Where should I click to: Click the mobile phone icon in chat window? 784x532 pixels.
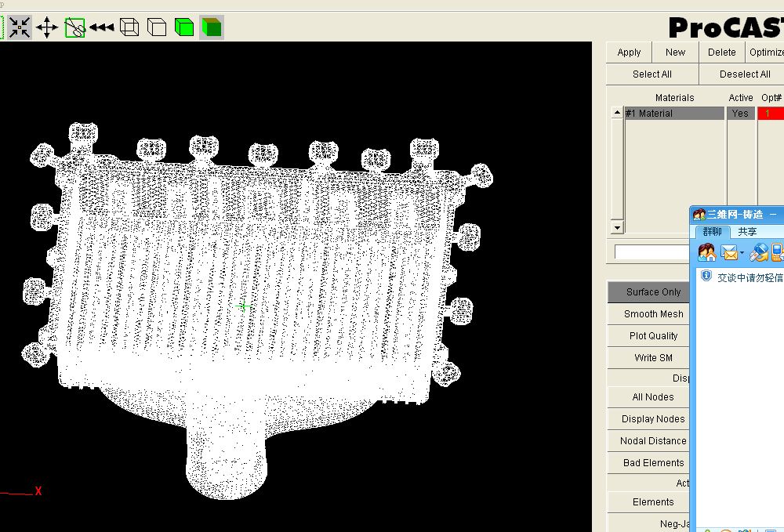tap(778, 253)
